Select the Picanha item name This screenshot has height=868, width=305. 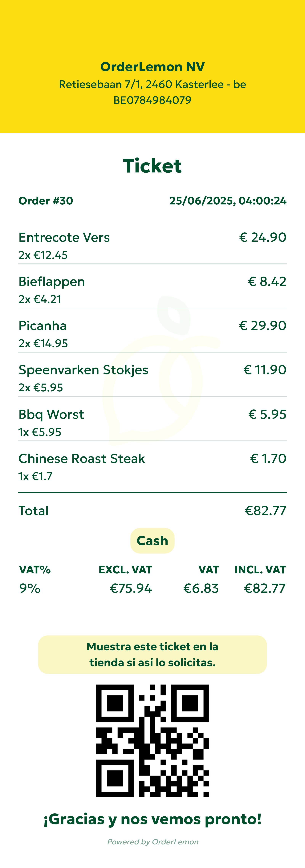tap(43, 326)
